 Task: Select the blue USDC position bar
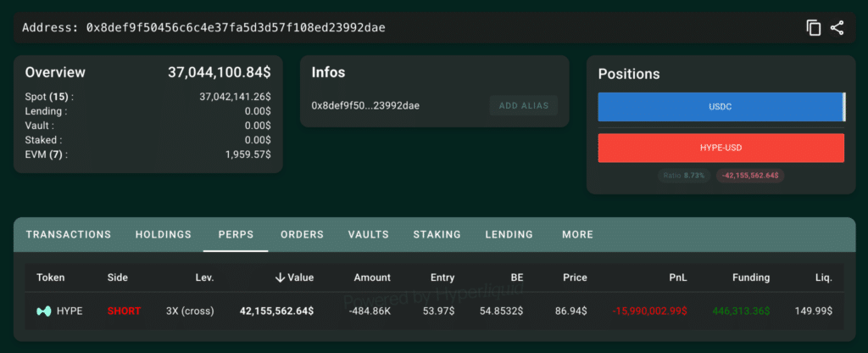point(721,106)
